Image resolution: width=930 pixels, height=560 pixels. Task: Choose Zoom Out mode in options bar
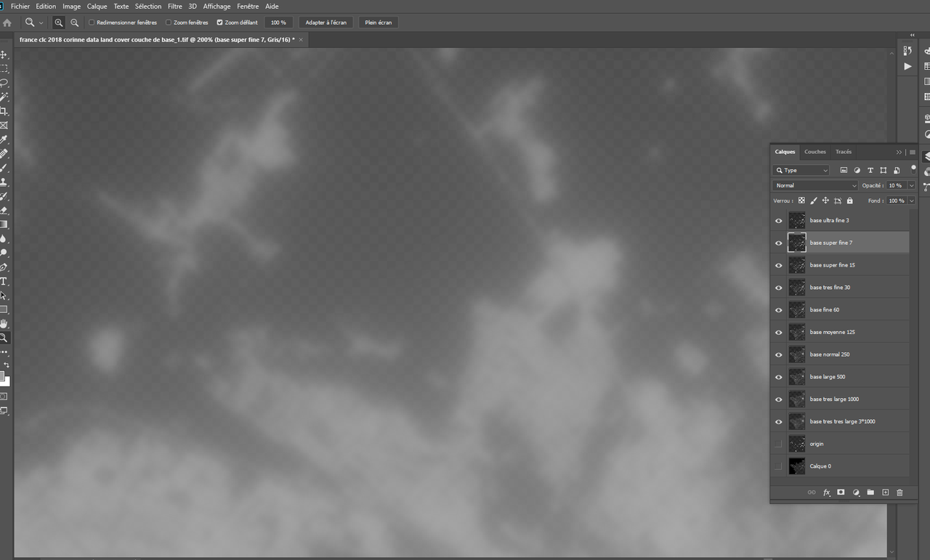click(74, 23)
